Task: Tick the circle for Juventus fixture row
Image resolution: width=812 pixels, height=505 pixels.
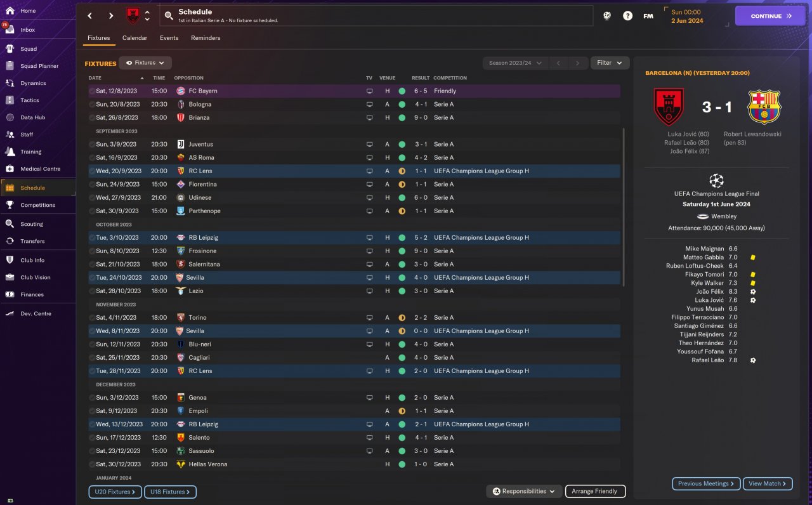Action: 92,144
